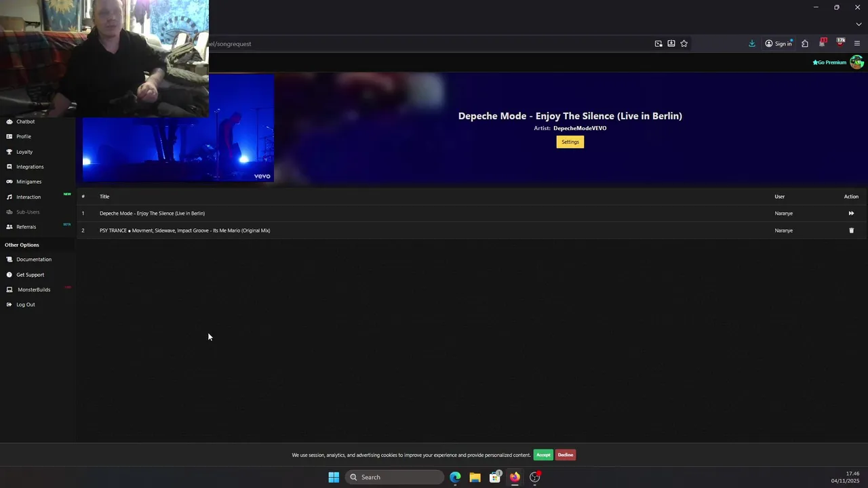
Task: Open Chatbot in the sidebar
Action: 25,121
